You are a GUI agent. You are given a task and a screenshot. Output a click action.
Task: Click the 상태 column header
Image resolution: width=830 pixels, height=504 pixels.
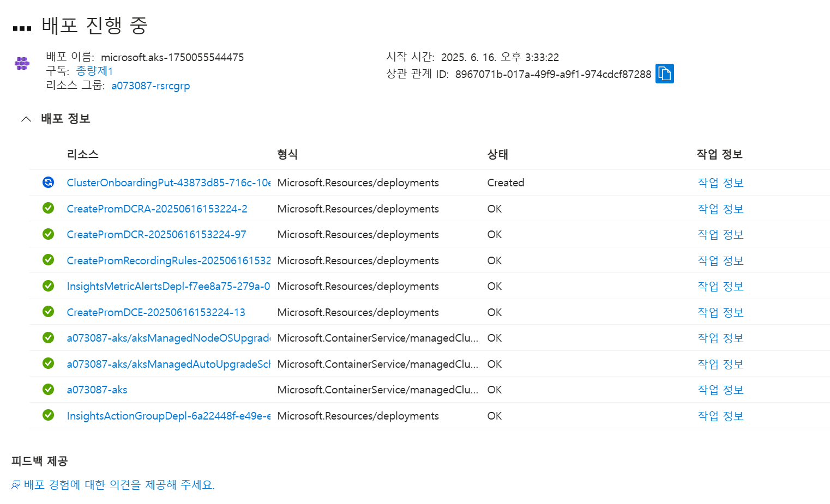497,154
